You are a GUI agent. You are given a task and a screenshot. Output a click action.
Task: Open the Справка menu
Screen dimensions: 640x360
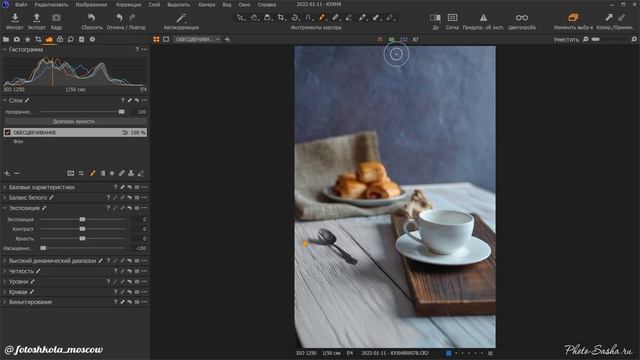[267, 4]
